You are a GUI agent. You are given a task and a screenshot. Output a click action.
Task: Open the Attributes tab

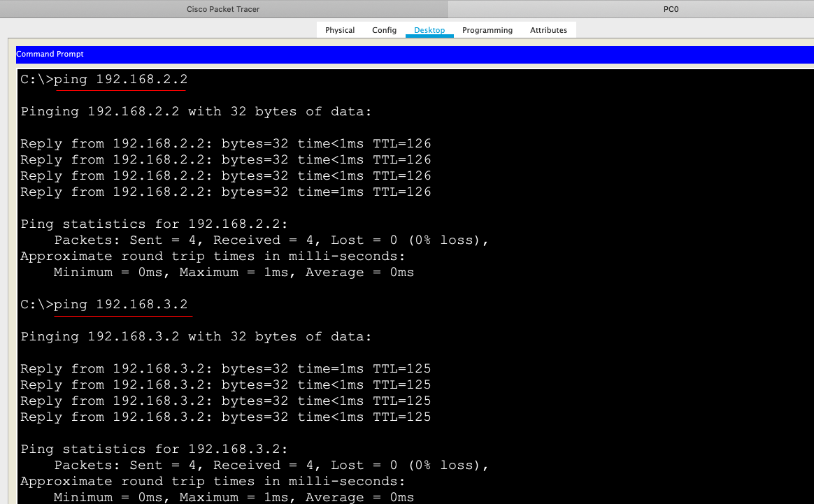click(x=548, y=30)
